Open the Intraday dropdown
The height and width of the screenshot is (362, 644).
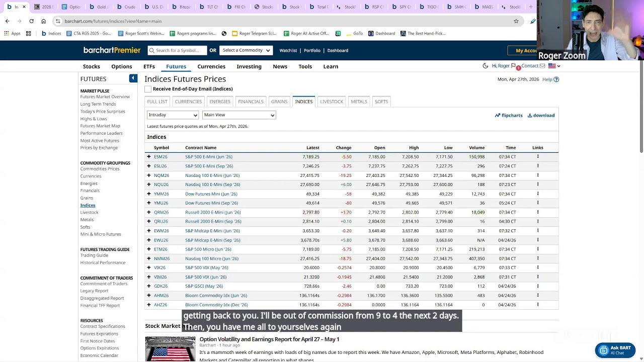tap(173, 115)
